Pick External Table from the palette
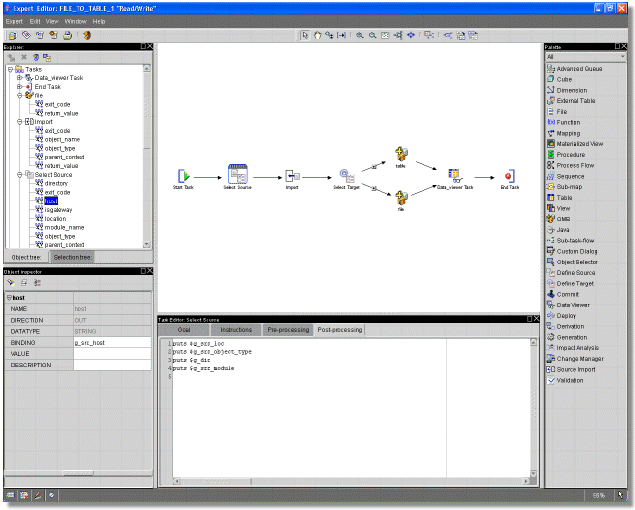Screen dimensions: 635x510 click(x=571, y=101)
